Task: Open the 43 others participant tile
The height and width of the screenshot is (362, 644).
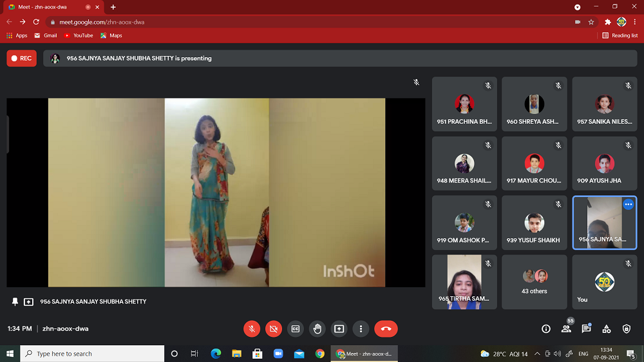Action: [535, 281]
